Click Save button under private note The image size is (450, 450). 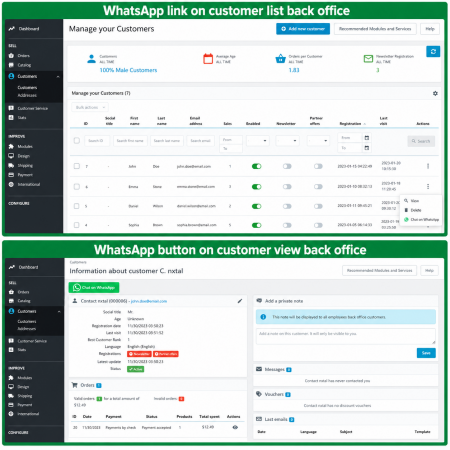[x=426, y=353]
